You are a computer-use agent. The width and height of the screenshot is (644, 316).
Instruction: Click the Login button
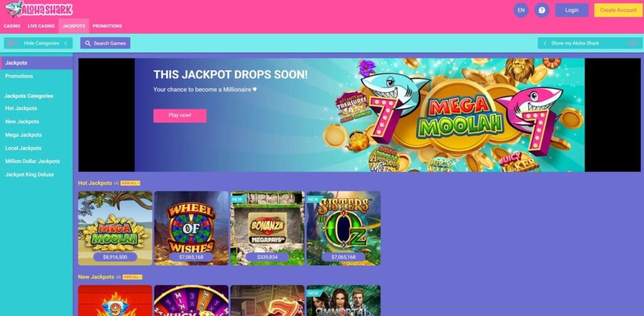572,10
